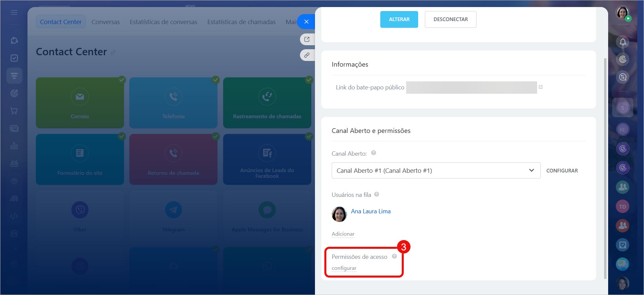
Task: Copy link with chain icon
Action: [307, 55]
